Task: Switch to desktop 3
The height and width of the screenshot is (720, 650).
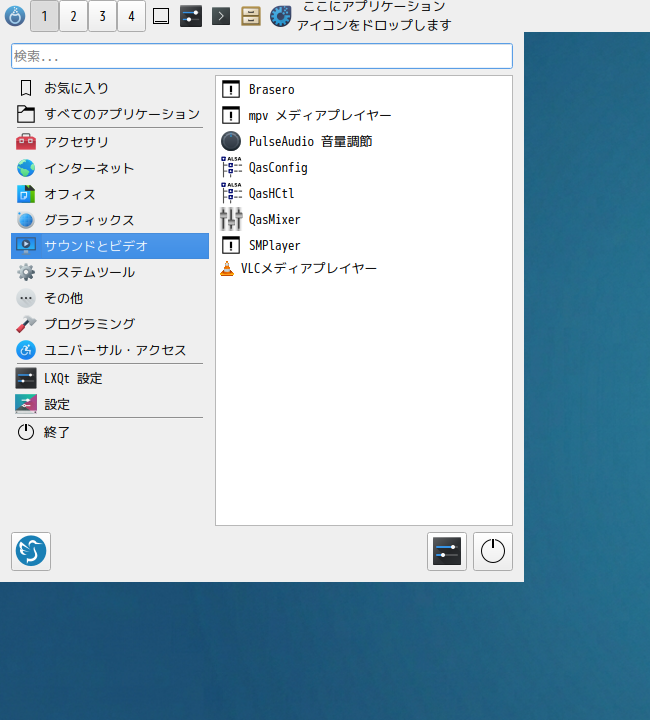Action: [102, 16]
